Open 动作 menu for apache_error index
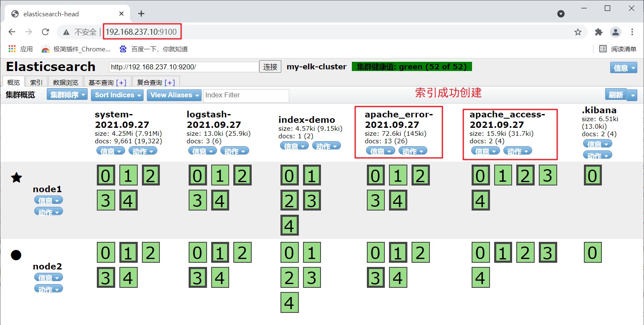 tap(413, 151)
